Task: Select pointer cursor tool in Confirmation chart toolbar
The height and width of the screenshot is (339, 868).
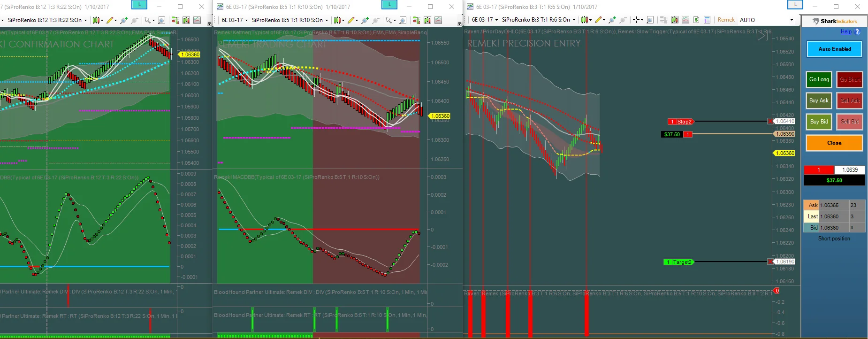Action: click(x=148, y=20)
